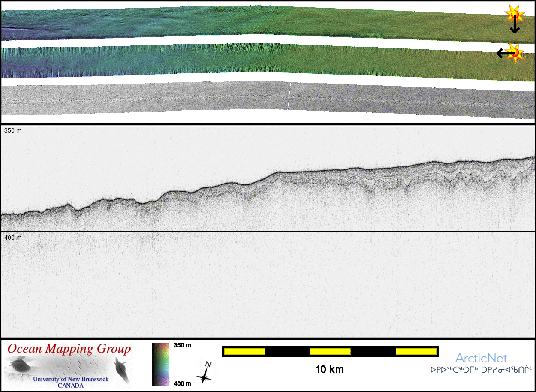This screenshot has width=536, height=392.
Task: Click the ArcticNet logo text
Action: tap(481, 358)
